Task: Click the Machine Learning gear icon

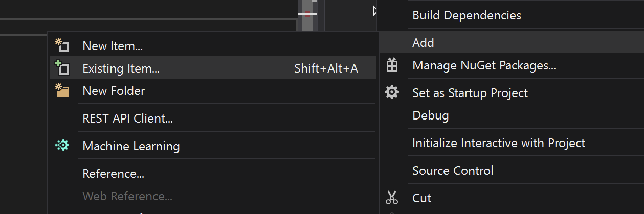Action: point(62,146)
